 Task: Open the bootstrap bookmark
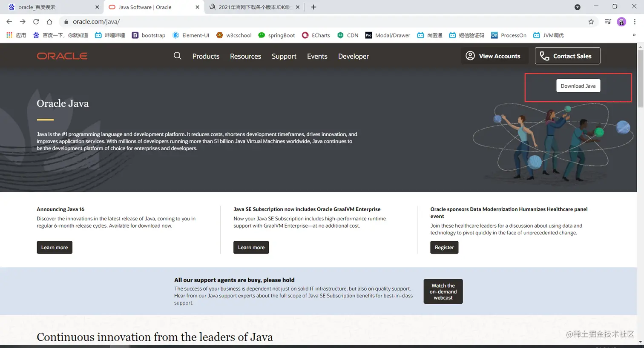tap(149, 35)
